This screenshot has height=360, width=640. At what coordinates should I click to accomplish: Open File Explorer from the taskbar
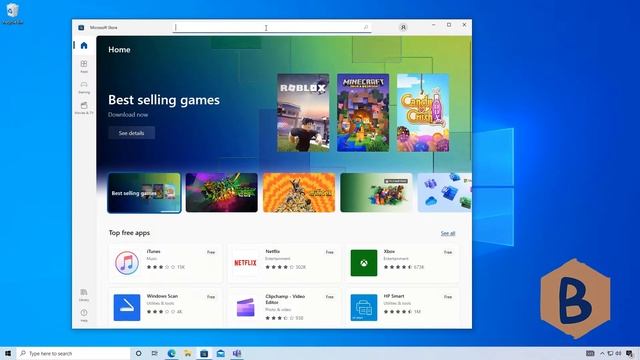tap(188, 353)
